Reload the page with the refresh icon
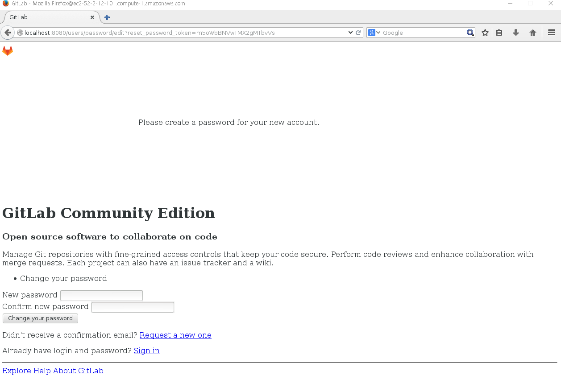 pyautogui.click(x=358, y=33)
